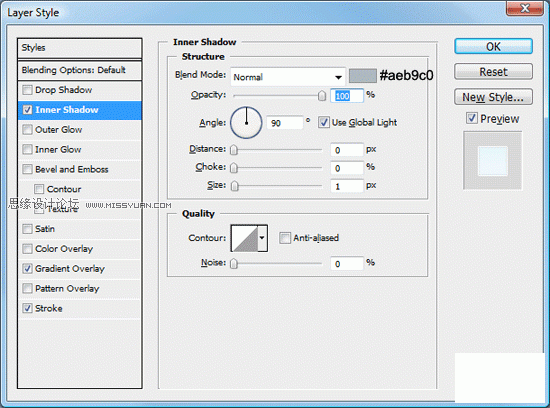
Task: Click the Angle dial control
Action: pos(246,123)
